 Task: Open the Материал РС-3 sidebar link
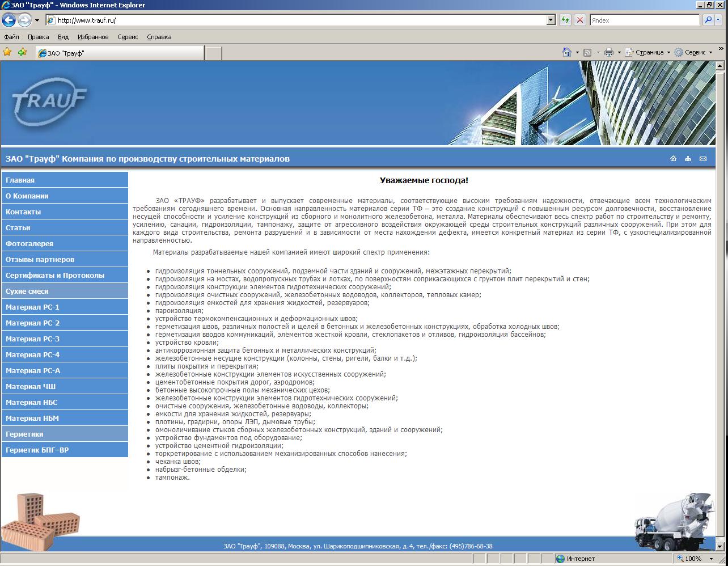click(x=65, y=339)
